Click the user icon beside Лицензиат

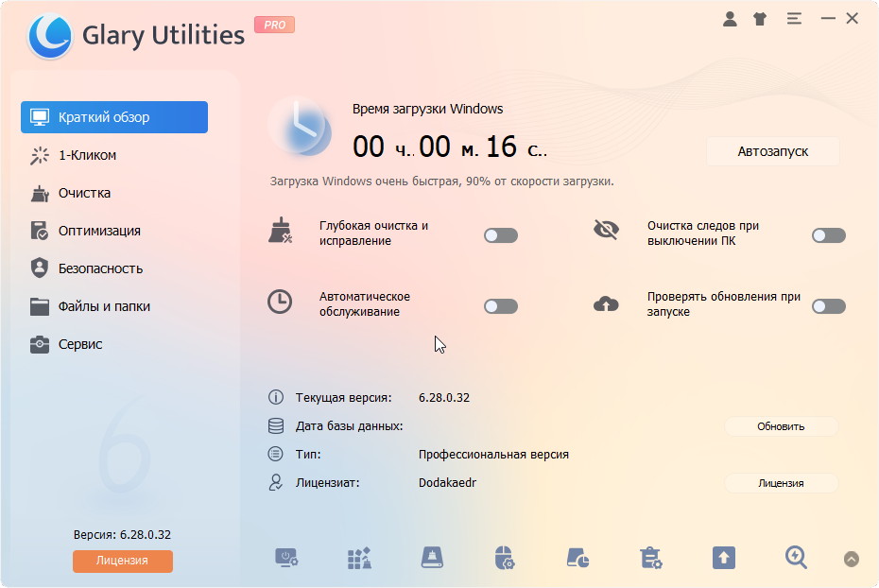(x=275, y=483)
